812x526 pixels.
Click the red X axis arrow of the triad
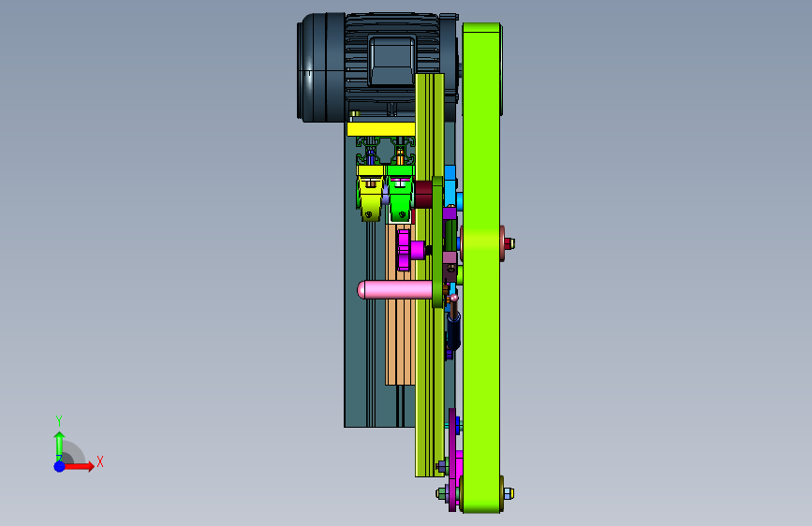tap(79, 466)
